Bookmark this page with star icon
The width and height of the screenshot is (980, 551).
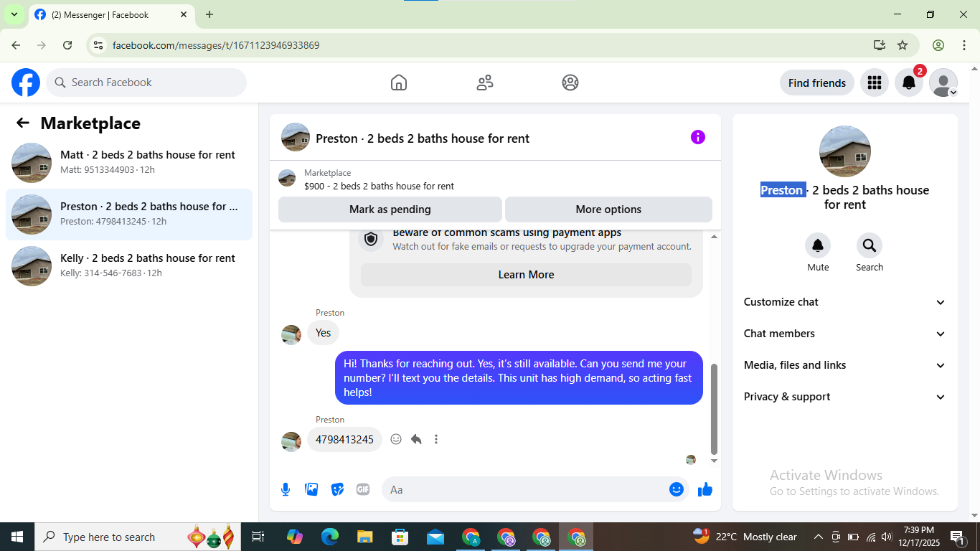(903, 45)
